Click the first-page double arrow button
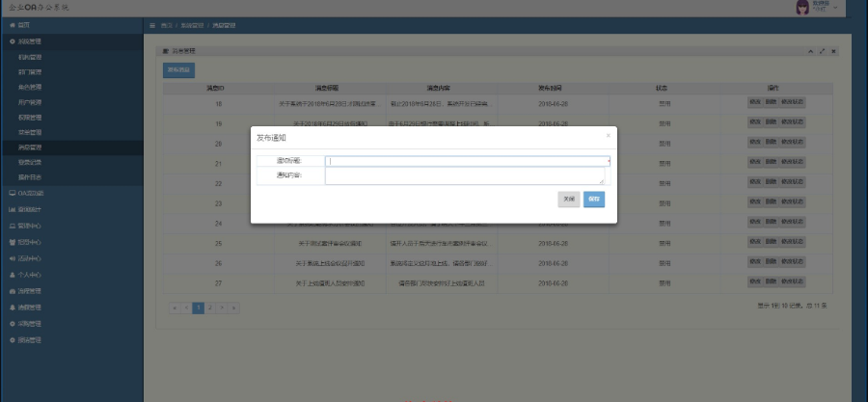 click(175, 308)
